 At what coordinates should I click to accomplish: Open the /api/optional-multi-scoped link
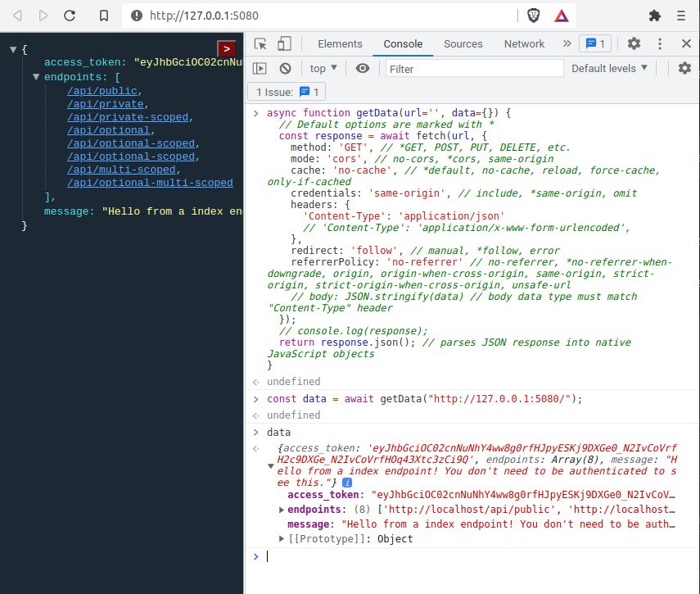click(x=150, y=183)
